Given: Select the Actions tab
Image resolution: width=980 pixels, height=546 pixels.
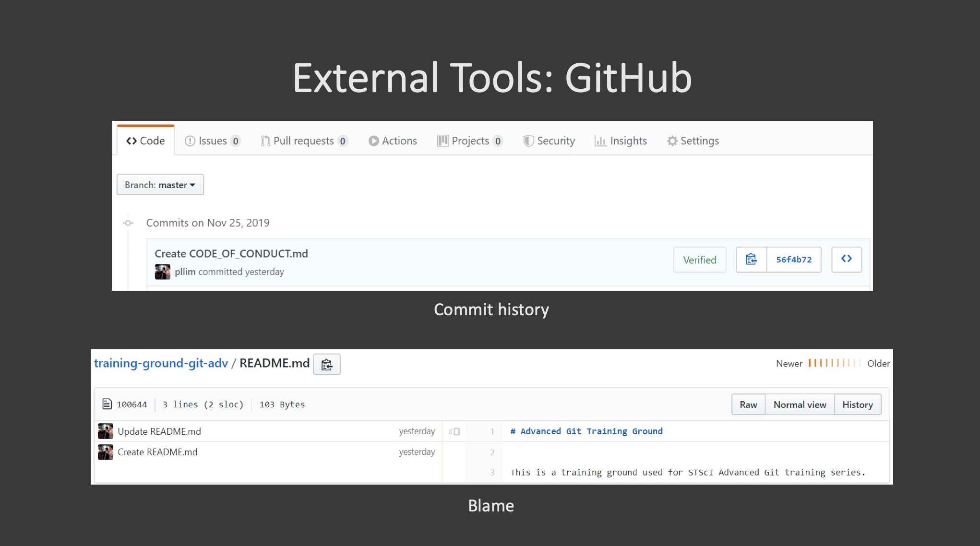Looking at the screenshot, I should coord(393,141).
